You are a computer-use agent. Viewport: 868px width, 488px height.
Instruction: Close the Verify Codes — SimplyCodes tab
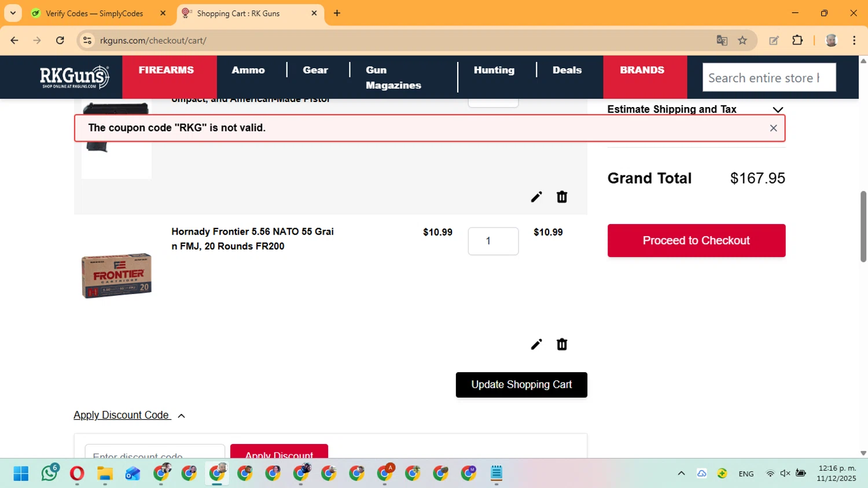[x=163, y=13]
